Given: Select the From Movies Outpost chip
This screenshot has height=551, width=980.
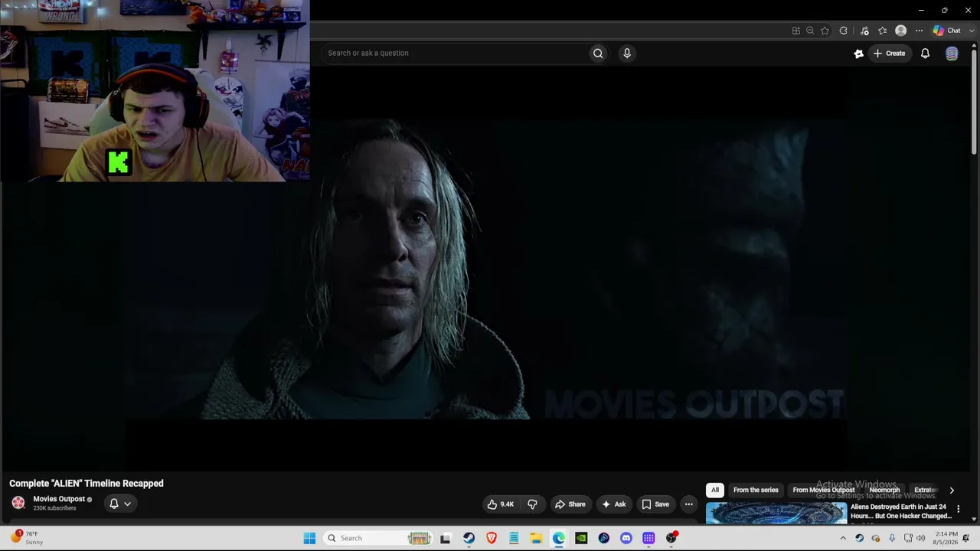Looking at the screenshot, I should [x=824, y=490].
